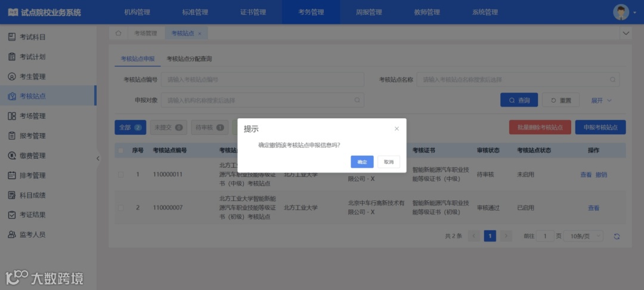This screenshot has width=644, height=290.
Task: Click the 重置 reset button
Action: tap(561, 100)
